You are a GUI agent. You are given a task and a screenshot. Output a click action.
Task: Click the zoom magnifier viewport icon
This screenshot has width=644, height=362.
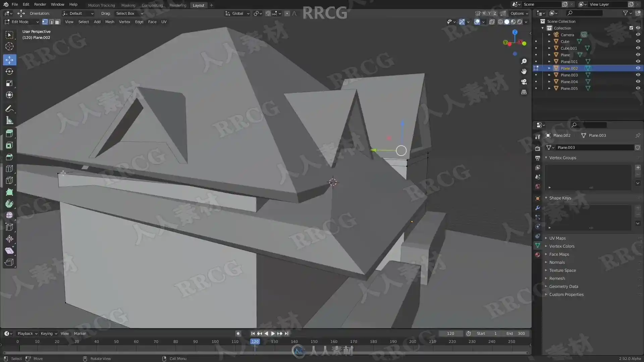[x=524, y=62]
